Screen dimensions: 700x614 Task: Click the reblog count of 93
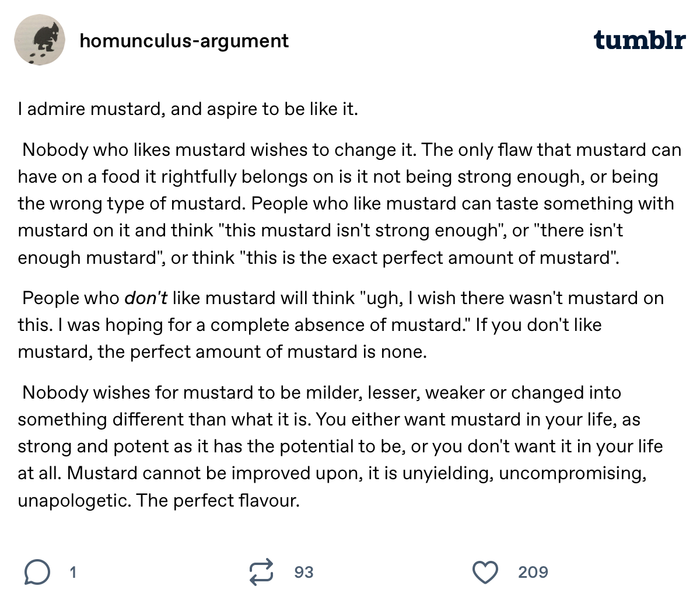[304, 573]
